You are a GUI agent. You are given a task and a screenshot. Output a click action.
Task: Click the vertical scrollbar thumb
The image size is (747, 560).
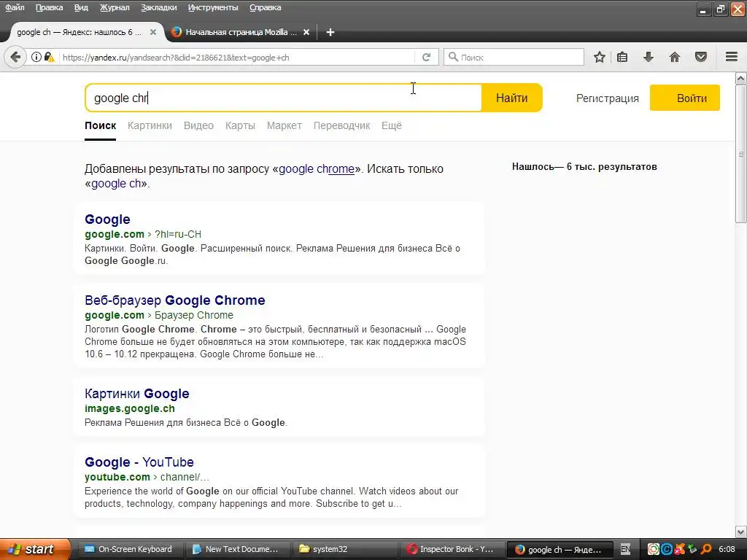coord(741,154)
